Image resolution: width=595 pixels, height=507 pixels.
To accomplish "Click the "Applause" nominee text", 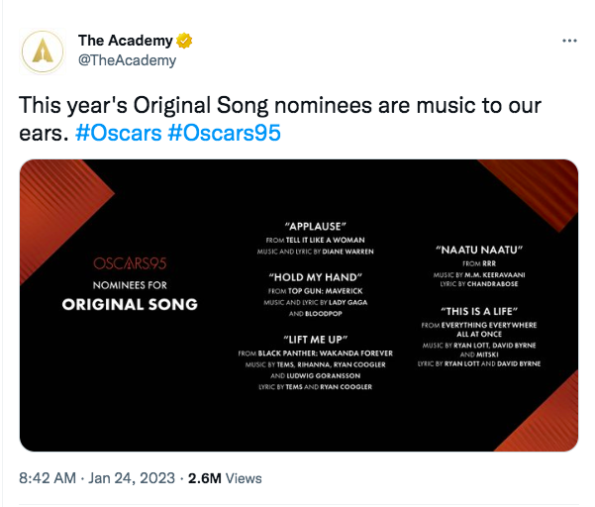I will pos(315,227).
